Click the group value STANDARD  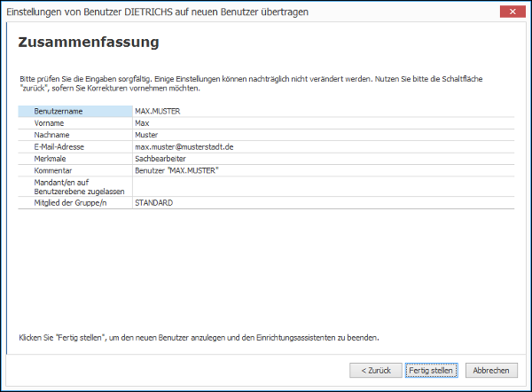154,203
